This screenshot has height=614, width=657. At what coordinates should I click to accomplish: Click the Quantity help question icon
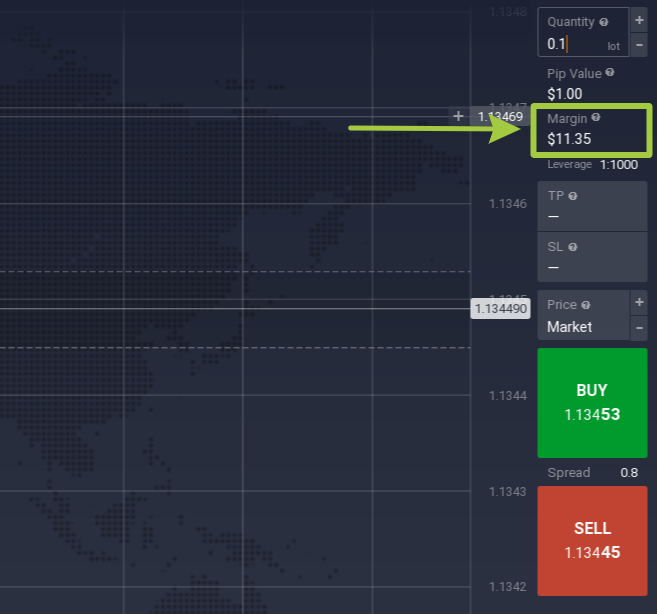pyautogui.click(x=603, y=21)
